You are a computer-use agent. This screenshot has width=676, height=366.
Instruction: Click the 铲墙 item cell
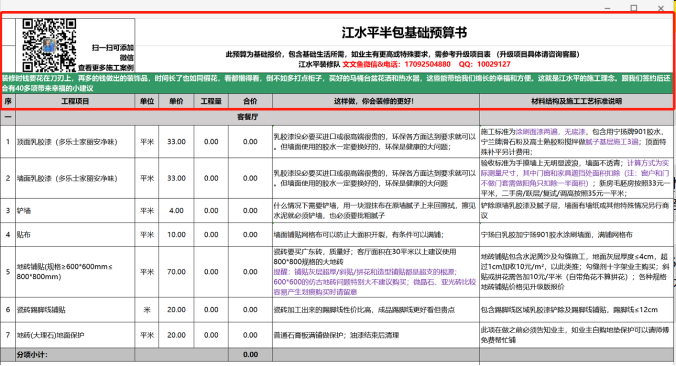point(75,210)
